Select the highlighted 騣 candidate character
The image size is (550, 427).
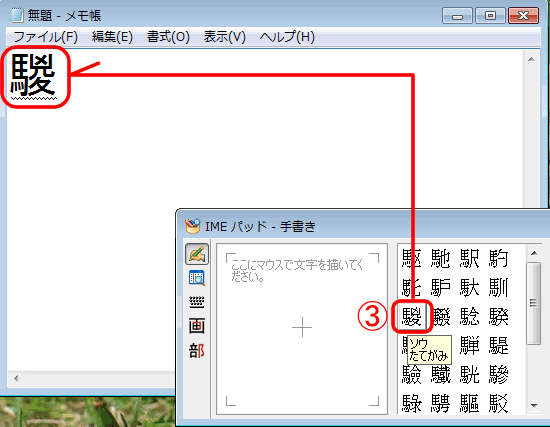(x=412, y=316)
